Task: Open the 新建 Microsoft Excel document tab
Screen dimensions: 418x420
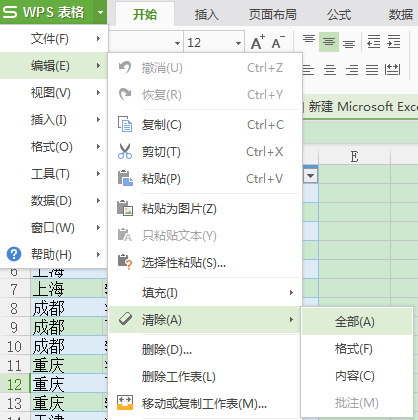Action: pos(361,107)
